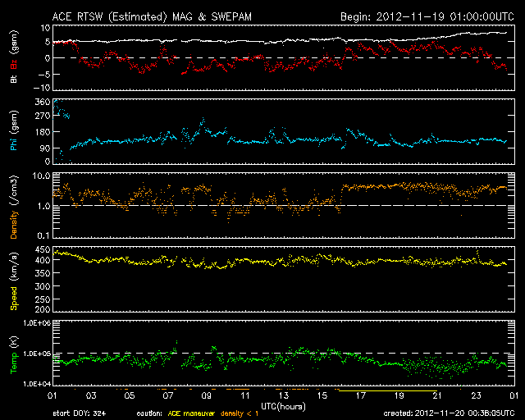The height and width of the screenshot is (420, 525).
Task: Click the yellow "Speed" axis label
Action: (14, 298)
